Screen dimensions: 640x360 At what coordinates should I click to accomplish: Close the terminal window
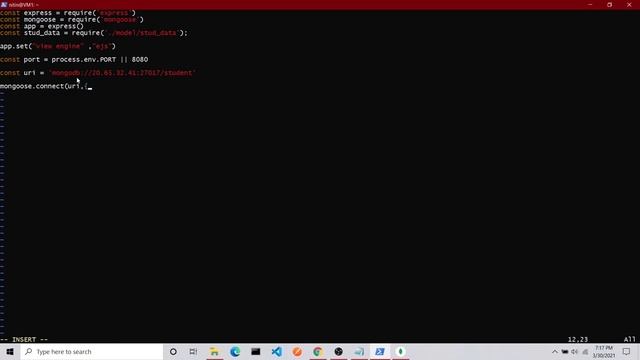click(x=629, y=4)
